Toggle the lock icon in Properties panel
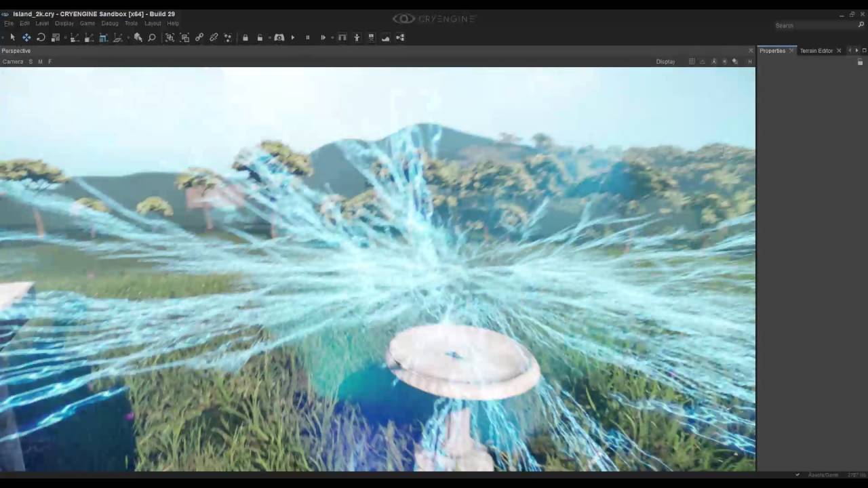This screenshot has height=488, width=868. click(x=860, y=62)
